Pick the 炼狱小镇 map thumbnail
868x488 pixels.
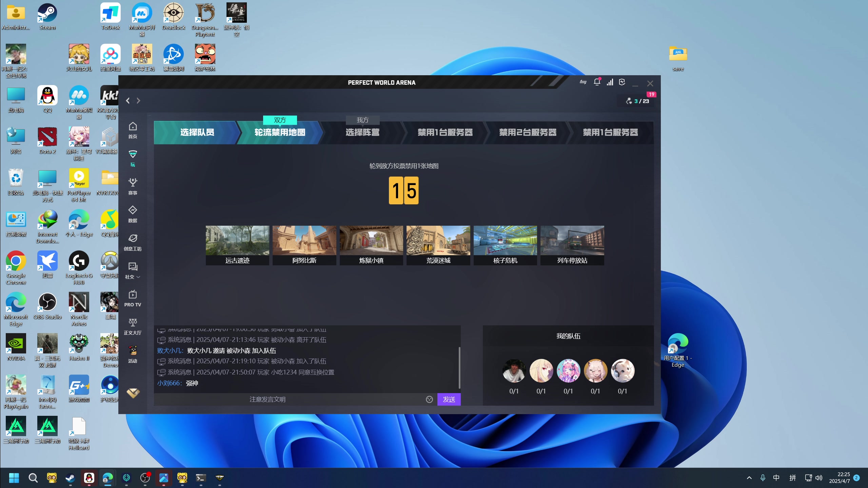[x=371, y=245]
